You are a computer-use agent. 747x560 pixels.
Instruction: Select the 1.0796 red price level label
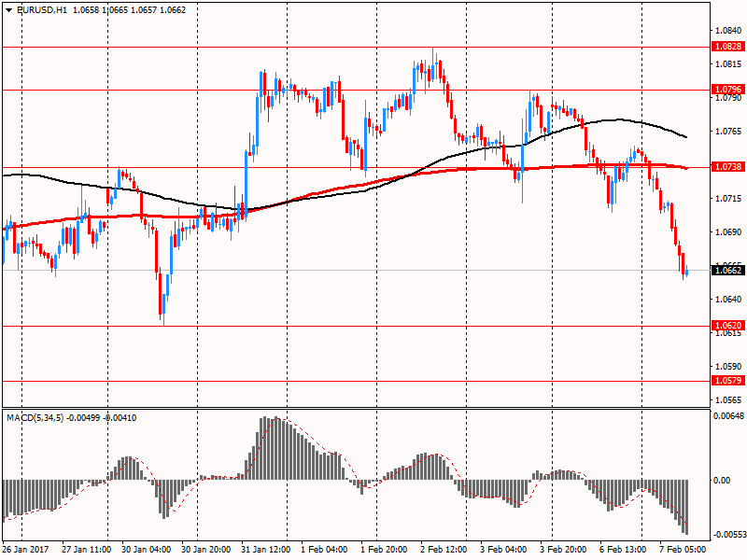click(728, 89)
